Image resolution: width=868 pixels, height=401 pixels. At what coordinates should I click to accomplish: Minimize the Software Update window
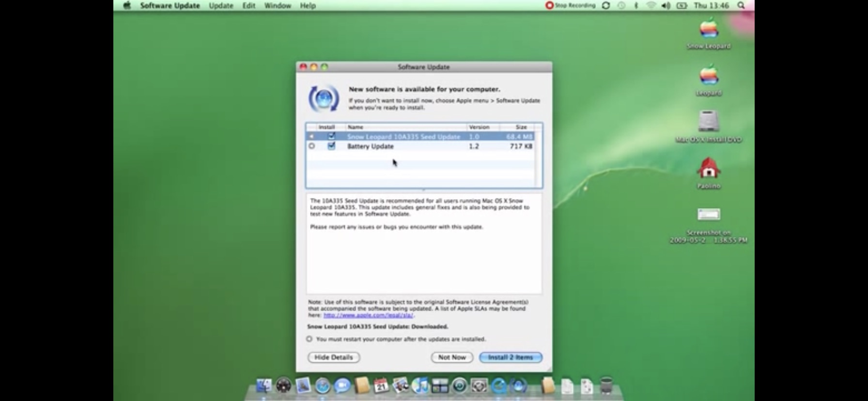coord(314,67)
